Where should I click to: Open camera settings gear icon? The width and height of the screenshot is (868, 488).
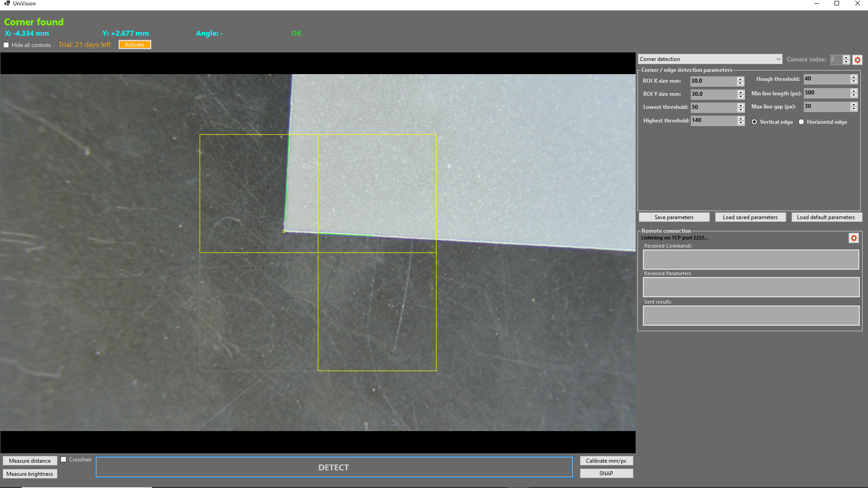(x=857, y=60)
